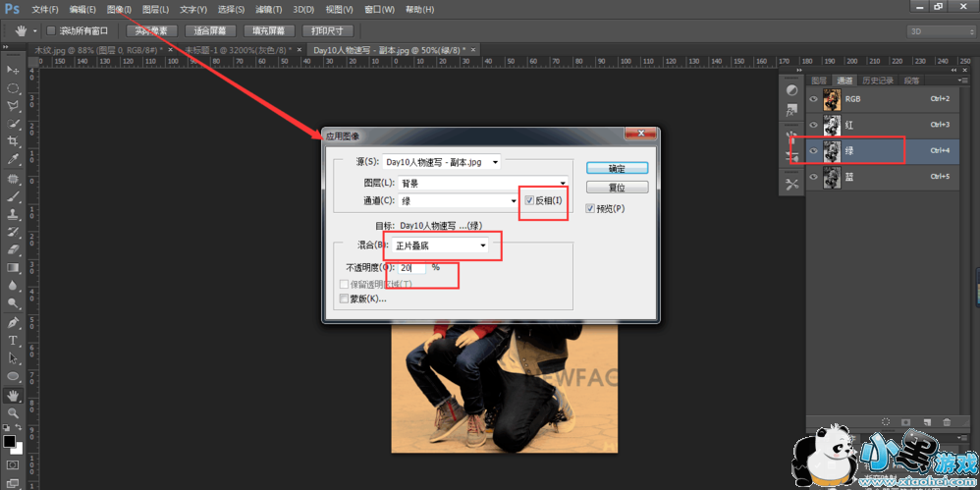Screen dimensions: 980x490
Task: Load channel as selection icon
Action: [x=887, y=422]
